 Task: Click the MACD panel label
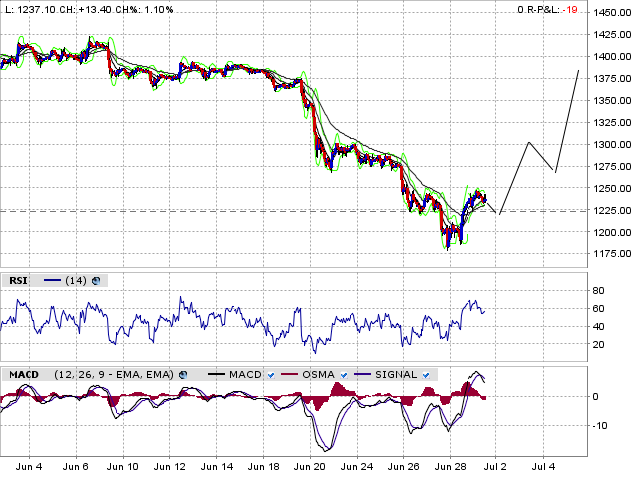24,375
